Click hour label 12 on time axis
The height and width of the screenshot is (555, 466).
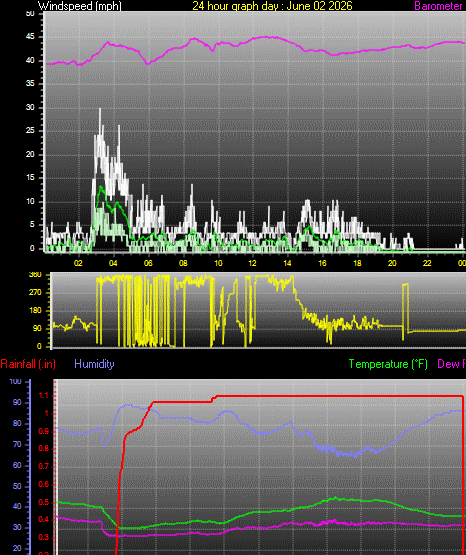pyautogui.click(x=253, y=263)
